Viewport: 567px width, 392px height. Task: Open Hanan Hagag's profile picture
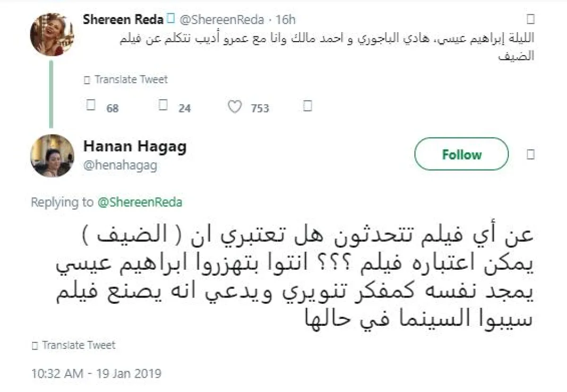click(x=52, y=155)
